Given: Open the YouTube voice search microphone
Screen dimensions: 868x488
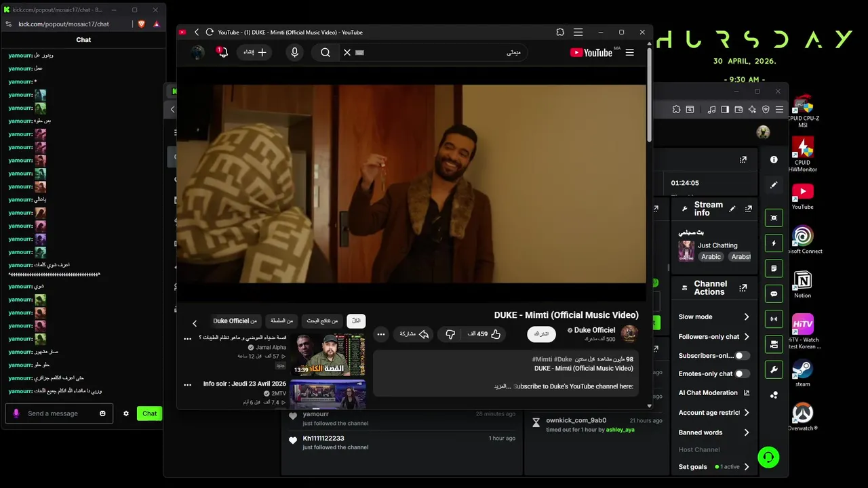Looking at the screenshot, I should tap(294, 52).
